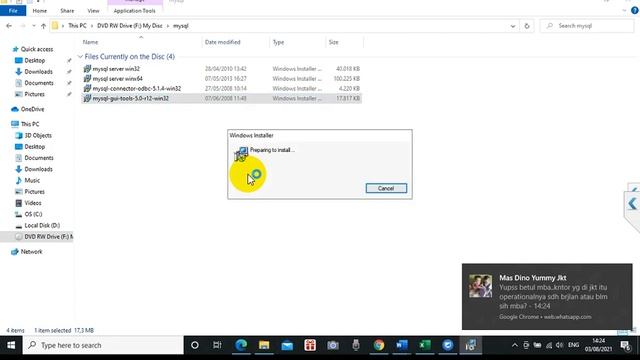Refresh the mysql folder view

(527, 26)
